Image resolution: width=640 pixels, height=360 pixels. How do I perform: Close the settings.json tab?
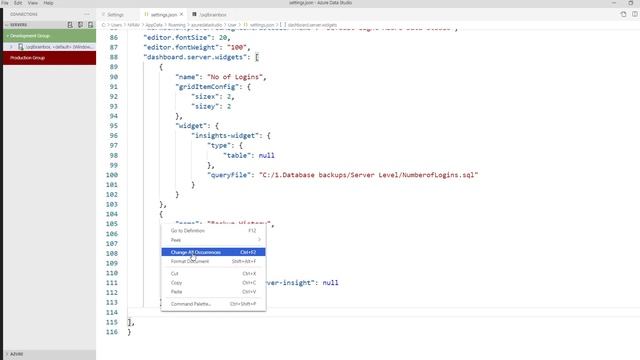(x=181, y=14)
